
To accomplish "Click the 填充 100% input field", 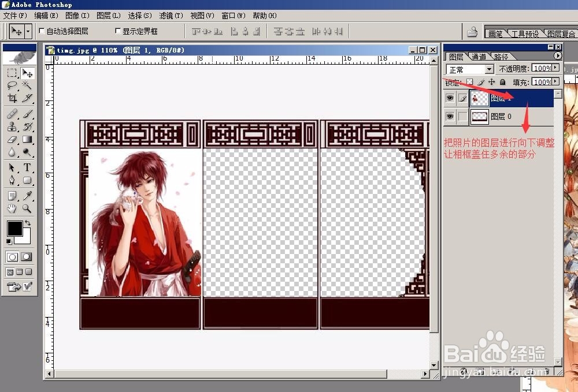I will tap(542, 81).
